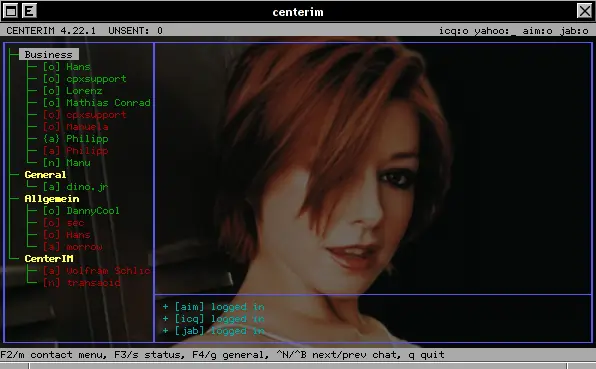The width and height of the screenshot is (596, 369).
Task: Click the [icq] logged in message
Action: click(213, 319)
